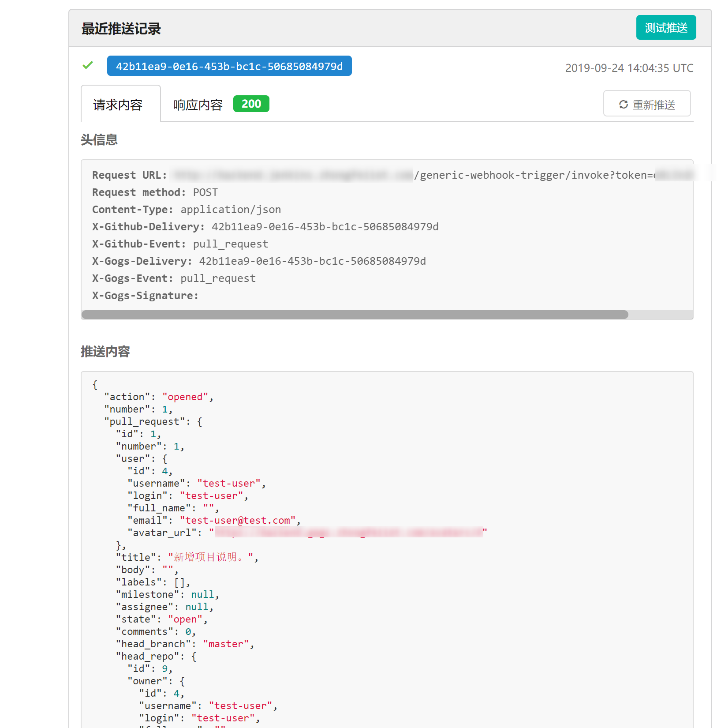Click the X-Gogs-Delivery header line
721x728 pixels.
259,261
